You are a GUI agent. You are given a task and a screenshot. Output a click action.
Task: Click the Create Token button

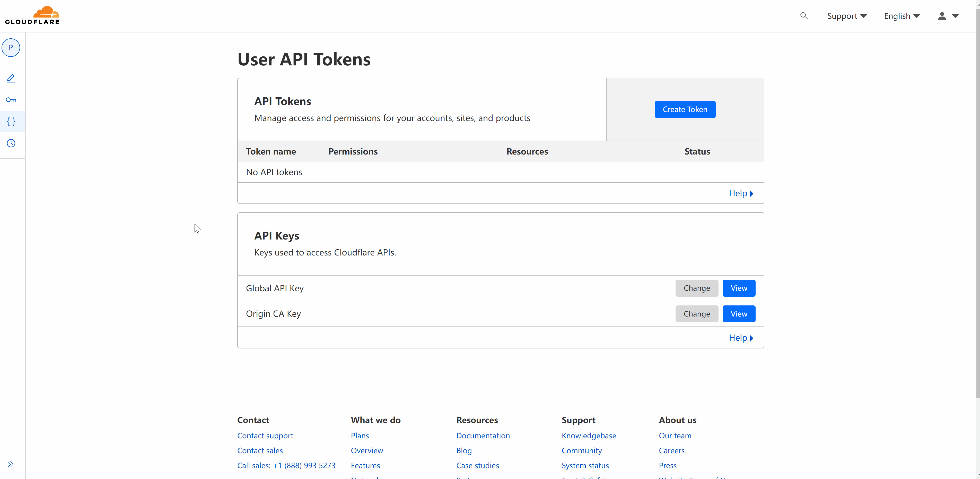pos(685,109)
